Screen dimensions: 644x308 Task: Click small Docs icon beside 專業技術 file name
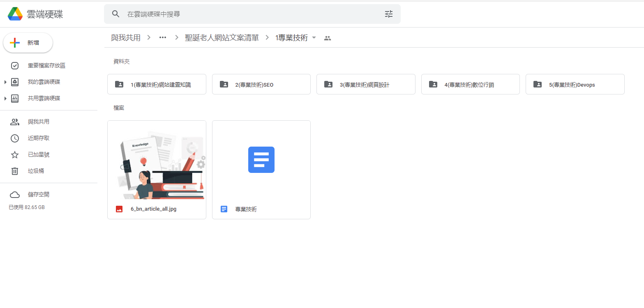click(224, 209)
